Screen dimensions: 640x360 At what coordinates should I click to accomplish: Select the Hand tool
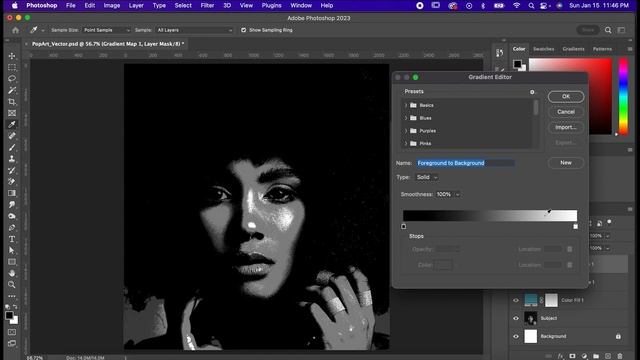click(12, 273)
